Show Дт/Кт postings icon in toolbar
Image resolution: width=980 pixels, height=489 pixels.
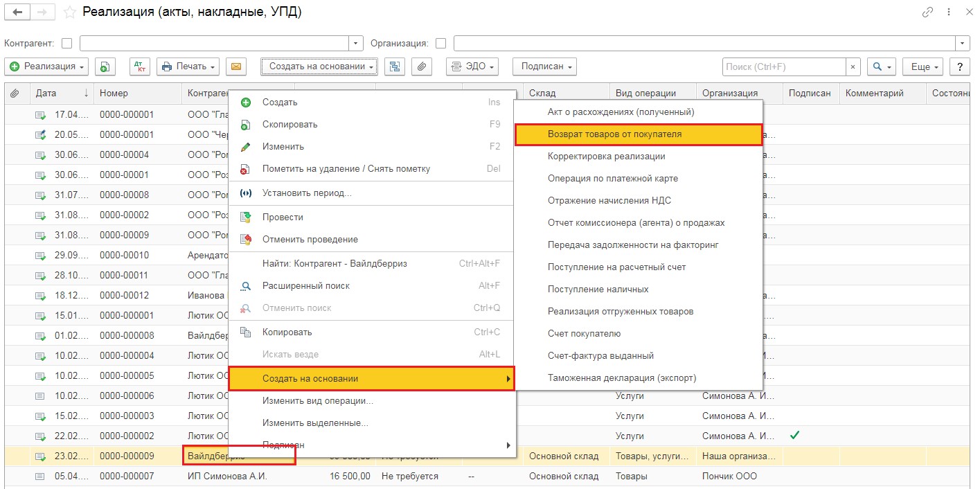click(x=141, y=66)
